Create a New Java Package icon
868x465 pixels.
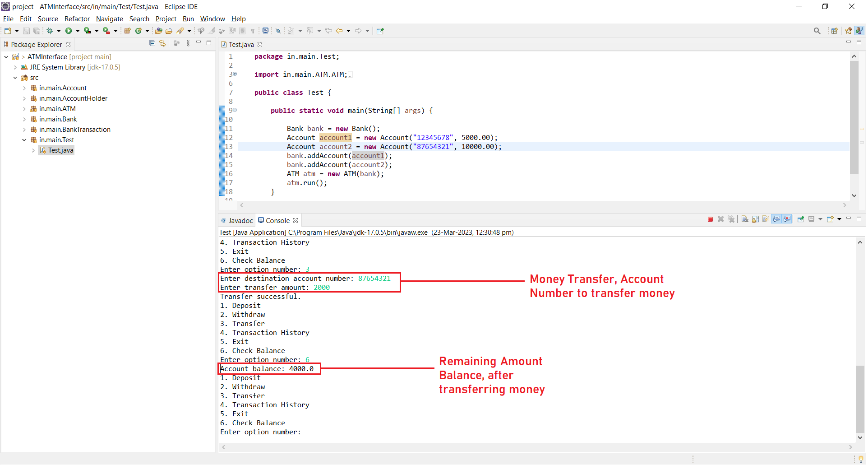click(x=127, y=31)
